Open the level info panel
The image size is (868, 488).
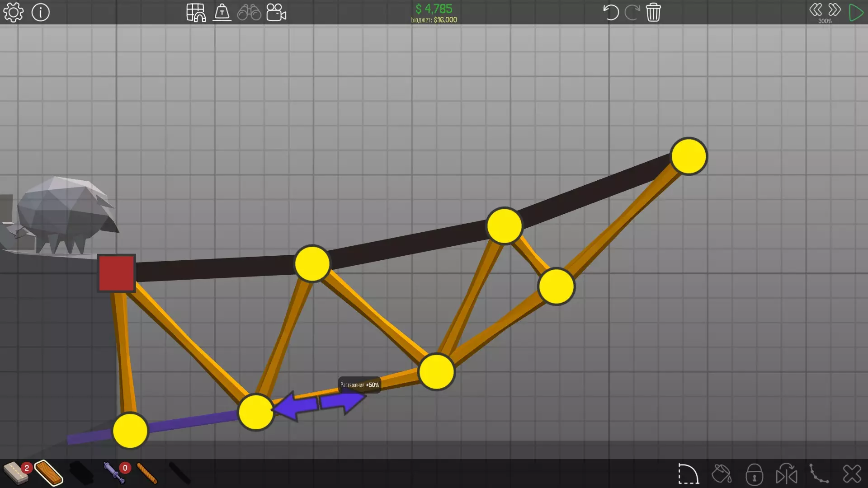coord(41,13)
